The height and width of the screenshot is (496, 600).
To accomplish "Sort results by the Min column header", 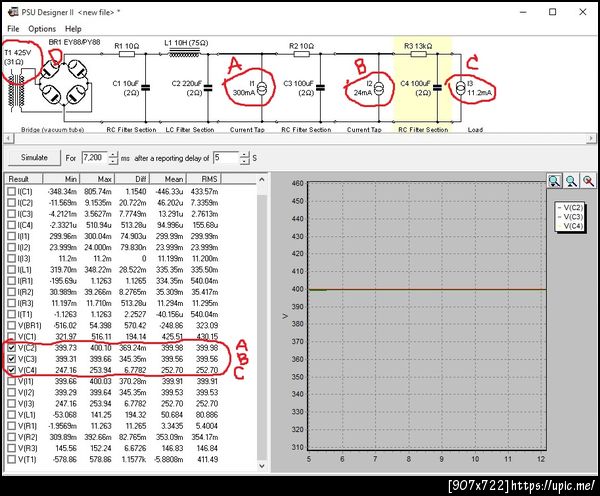I will coord(61,179).
